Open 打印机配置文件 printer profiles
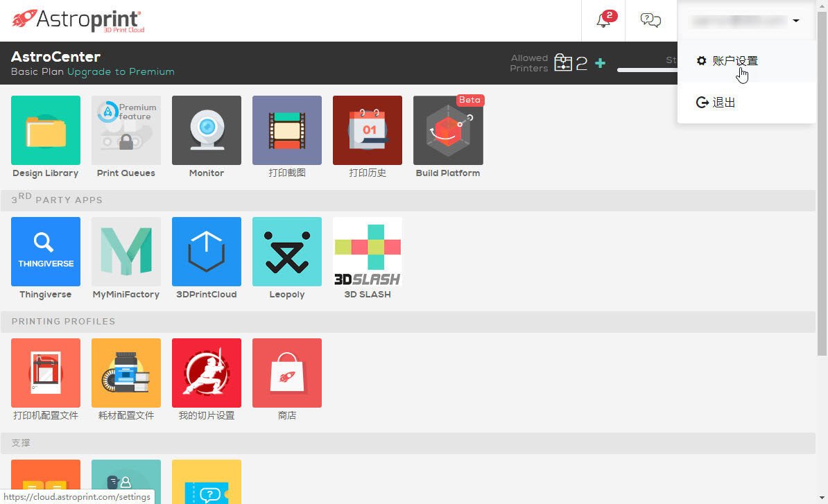This screenshot has width=828, height=504. tap(45, 373)
